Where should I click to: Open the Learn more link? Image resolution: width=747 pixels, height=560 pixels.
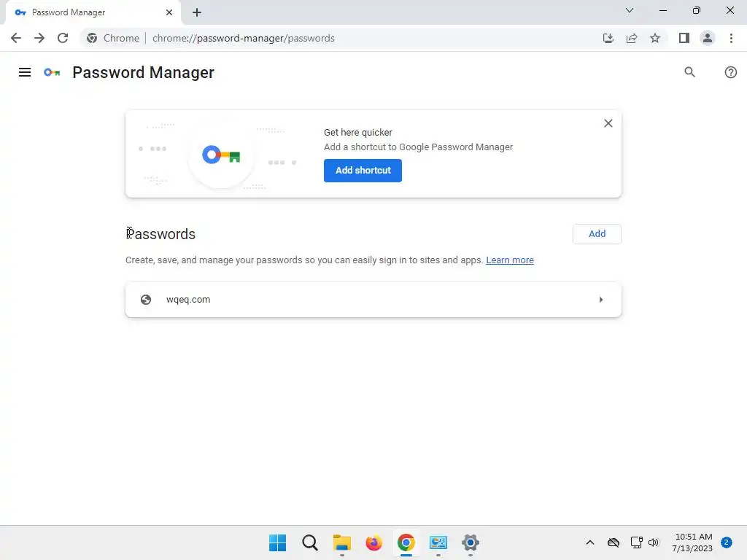tap(509, 260)
